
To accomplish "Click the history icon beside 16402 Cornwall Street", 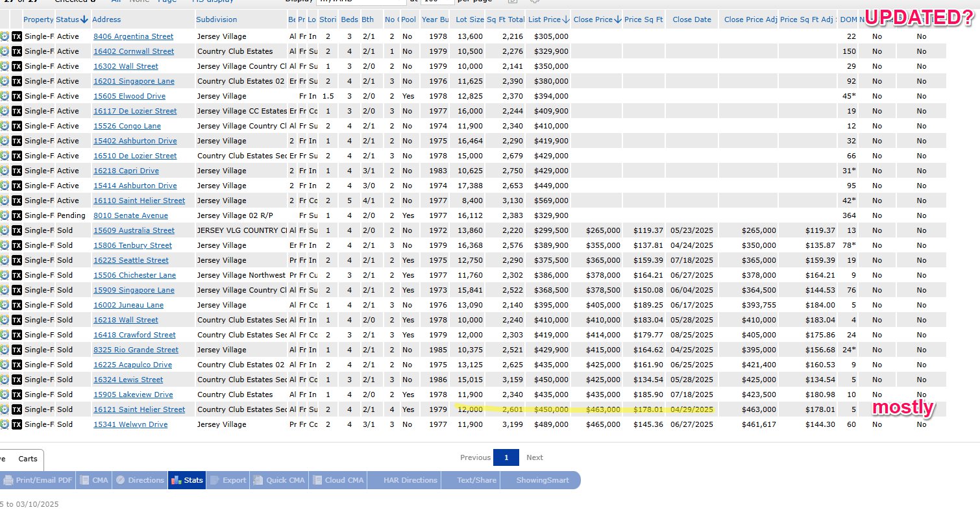I will point(5,51).
